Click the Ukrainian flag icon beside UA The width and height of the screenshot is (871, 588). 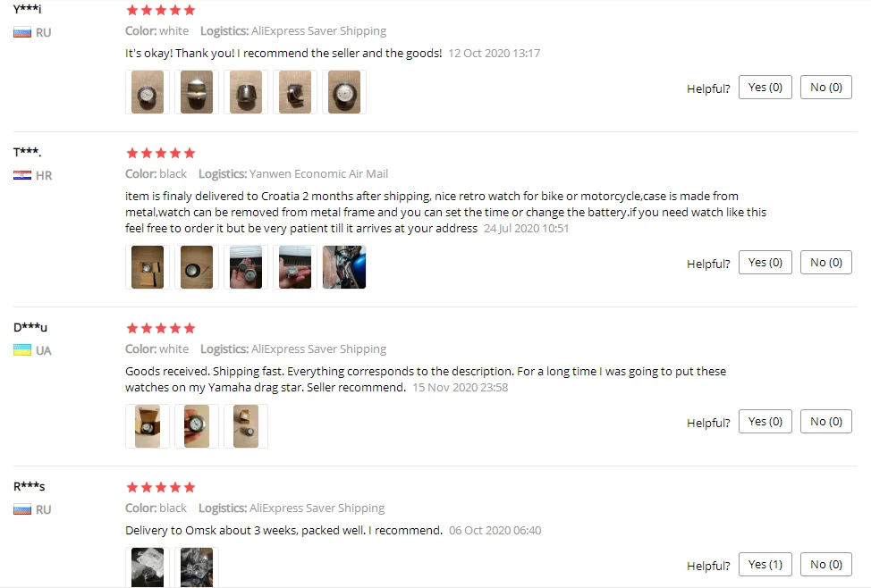(x=22, y=349)
